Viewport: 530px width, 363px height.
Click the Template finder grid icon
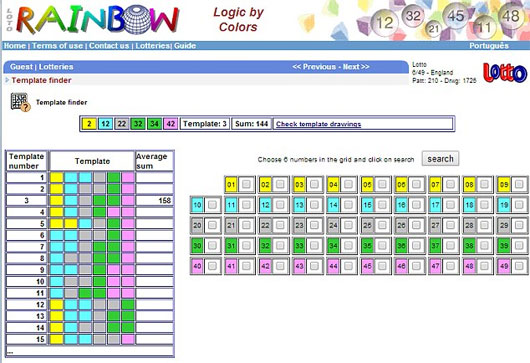pos(20,102)
